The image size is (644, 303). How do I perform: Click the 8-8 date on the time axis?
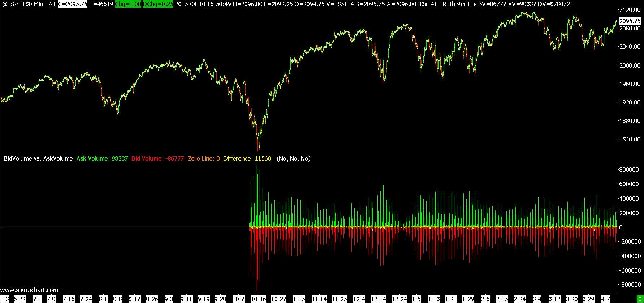(118, 299)
